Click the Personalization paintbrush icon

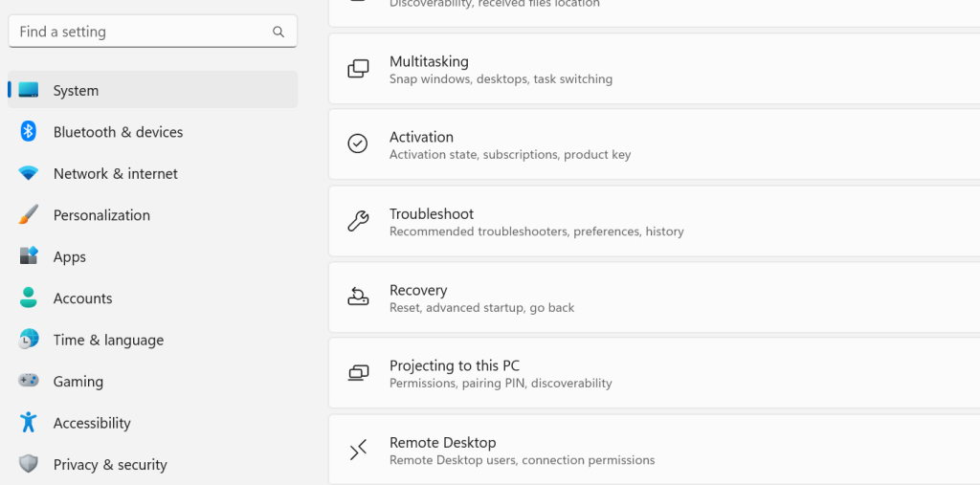(x=29, y=215)
